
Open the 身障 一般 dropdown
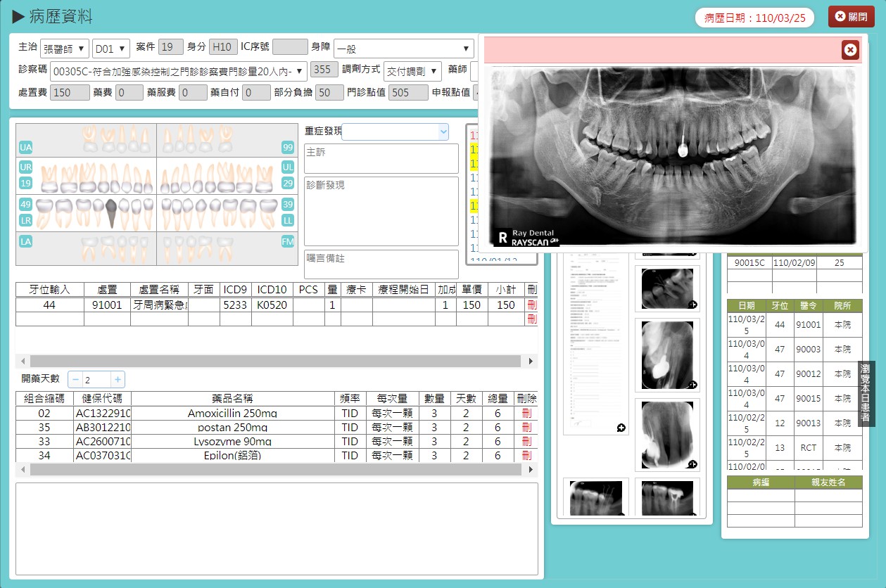[403, 49]
